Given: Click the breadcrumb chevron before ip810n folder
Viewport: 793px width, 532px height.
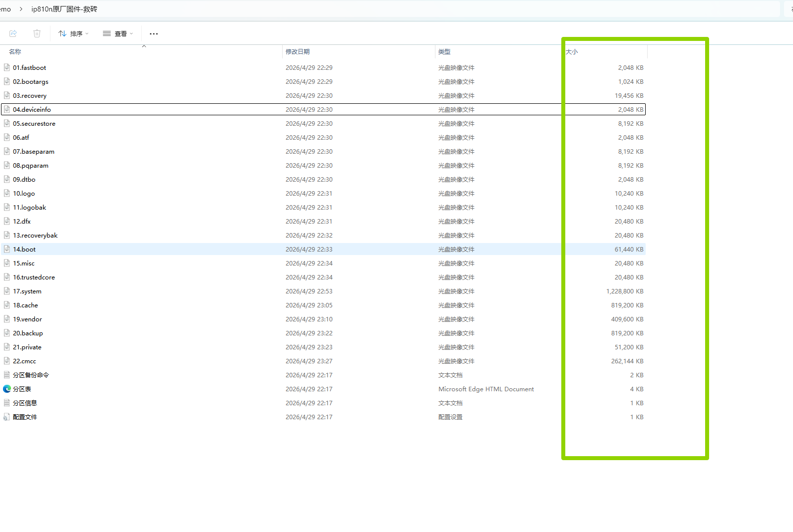Looking at the screenshot, I should [21, 9].
